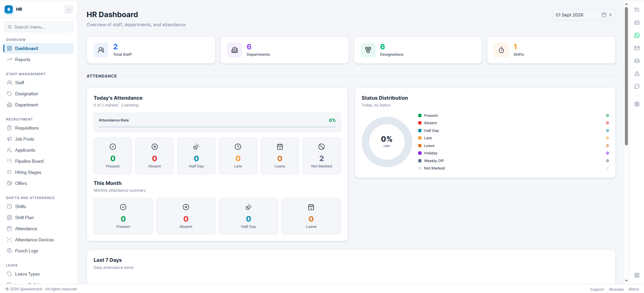Open Shift Plan in the sidebar
This screenshot has width=644, height=293.
[39, 217]
